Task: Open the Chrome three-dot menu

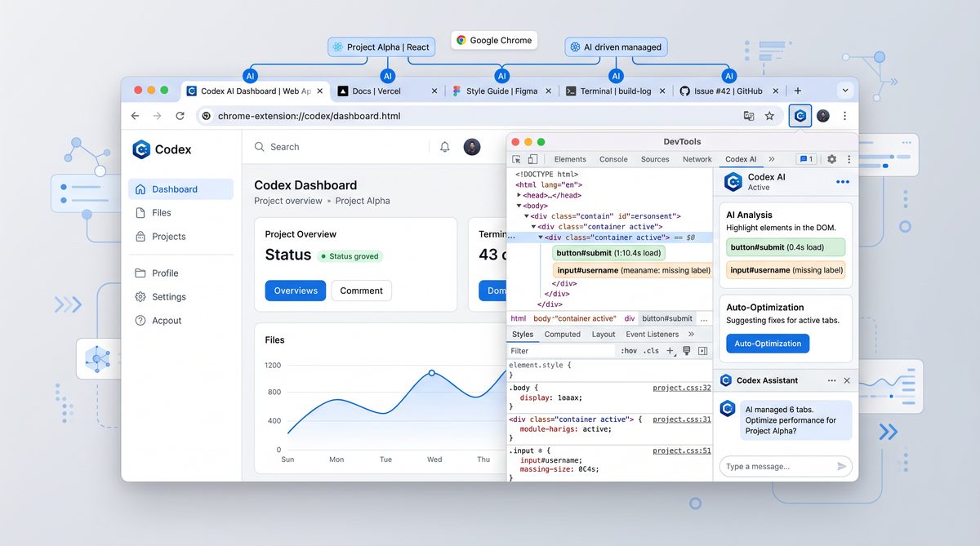Action: 844,116
